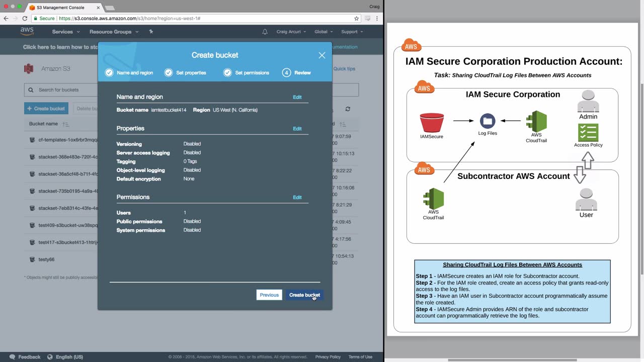Click the bucket icon beside stackset-735b0195
The width and height of the screenshot is (644, 362).
[32, 191]
